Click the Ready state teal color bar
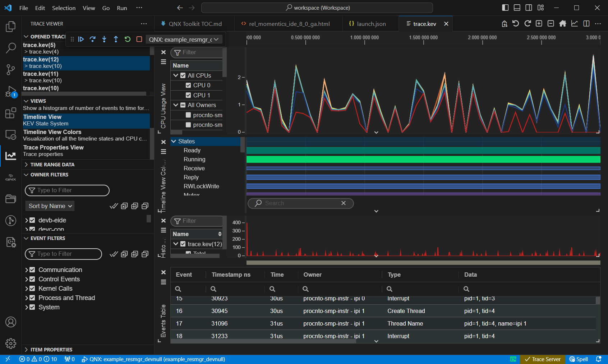The width and height of the screenshot is (608, 364). (423, 150)
